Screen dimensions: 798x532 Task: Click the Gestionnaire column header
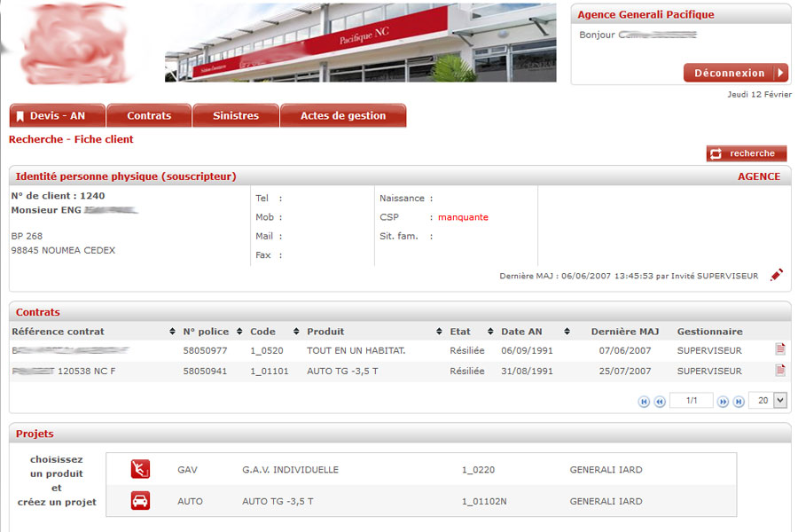click(709, 332)
